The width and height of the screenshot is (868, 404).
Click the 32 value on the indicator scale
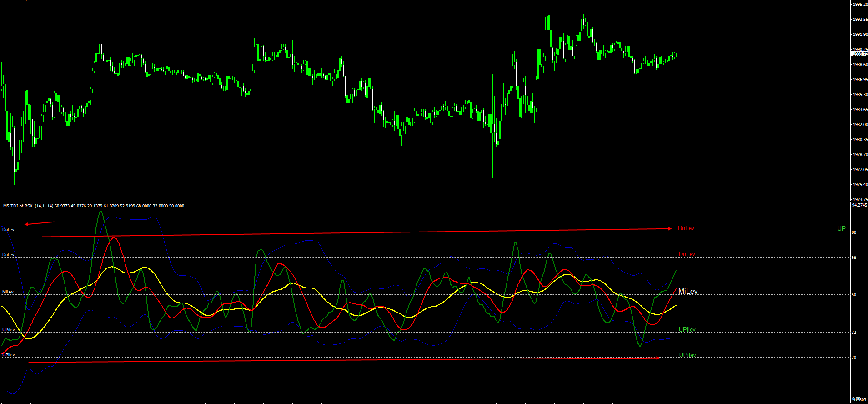(x=854, y=333)
